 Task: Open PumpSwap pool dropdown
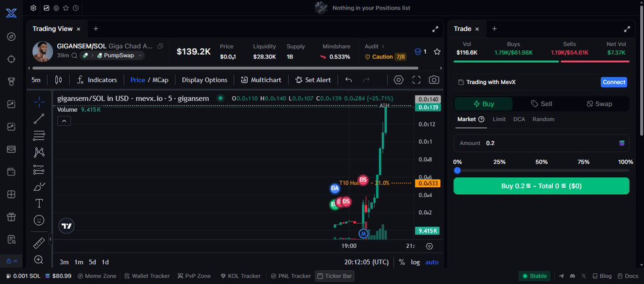coord(119,55)
